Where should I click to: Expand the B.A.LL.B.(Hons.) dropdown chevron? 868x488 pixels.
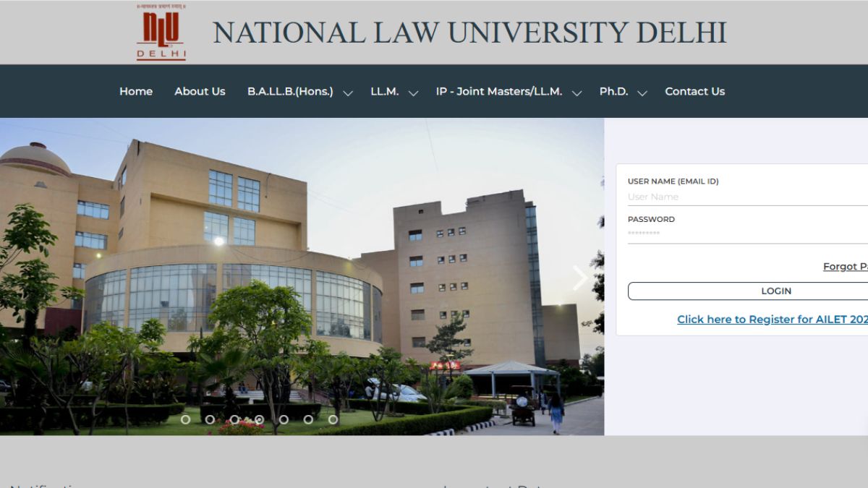[x=348, y=93]
